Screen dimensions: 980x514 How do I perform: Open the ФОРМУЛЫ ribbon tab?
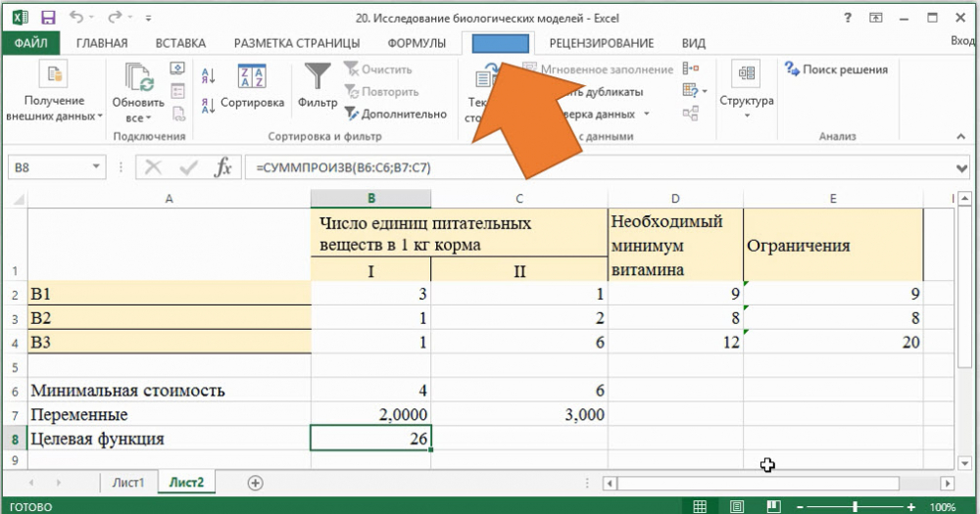(x=416, y=43)
